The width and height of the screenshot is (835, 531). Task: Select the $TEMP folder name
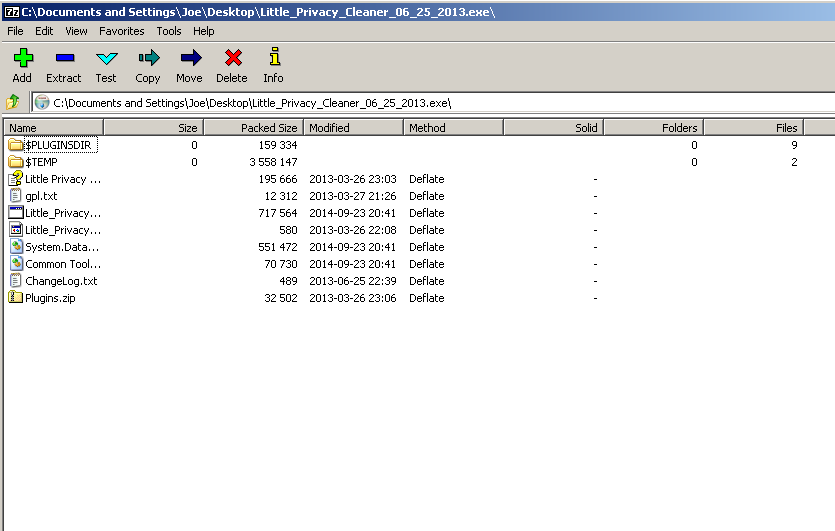(x=41, y=162)
